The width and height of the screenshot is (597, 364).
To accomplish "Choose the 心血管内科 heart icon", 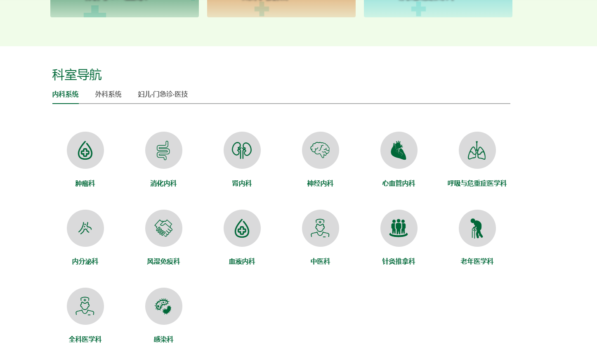I will point(399,150).
